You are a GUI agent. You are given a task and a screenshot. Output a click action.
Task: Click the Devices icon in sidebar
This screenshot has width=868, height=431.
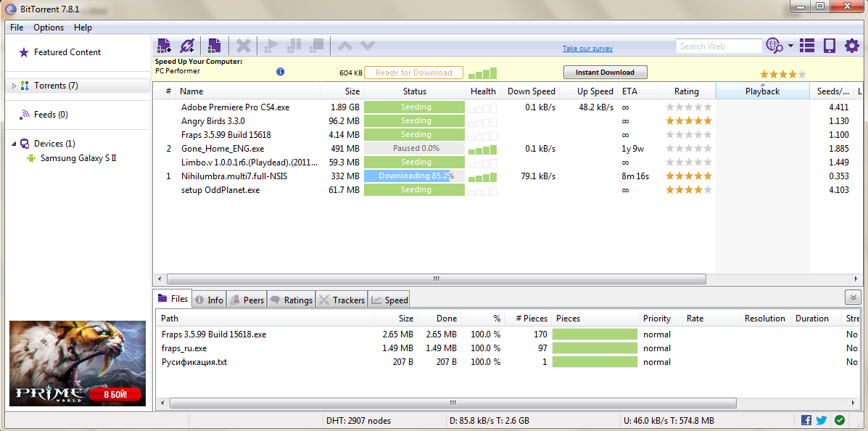25,144
